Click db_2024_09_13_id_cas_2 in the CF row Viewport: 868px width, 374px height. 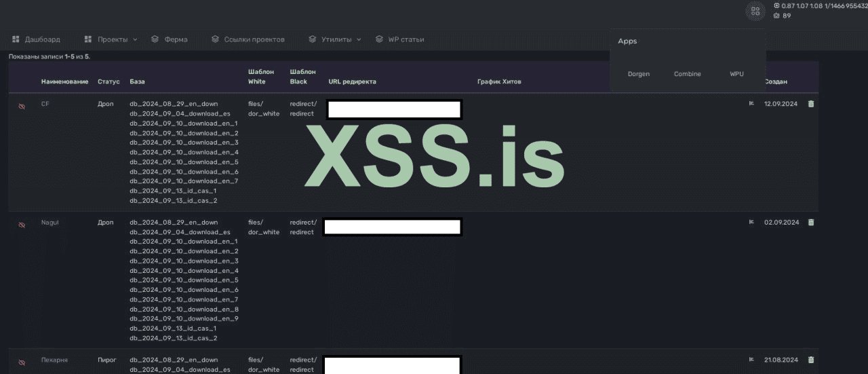174,200
